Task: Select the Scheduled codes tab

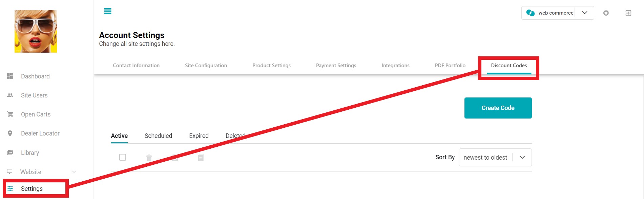Action: pos(158,136)
